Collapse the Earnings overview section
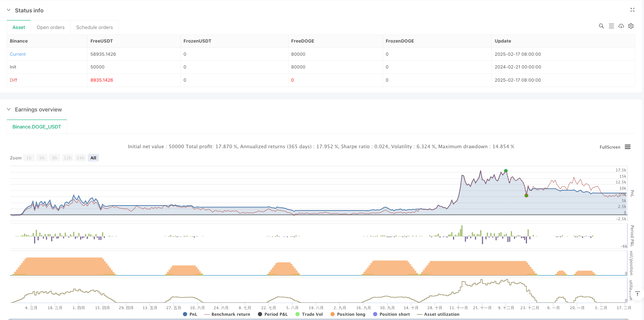 (x=9, y=110)
